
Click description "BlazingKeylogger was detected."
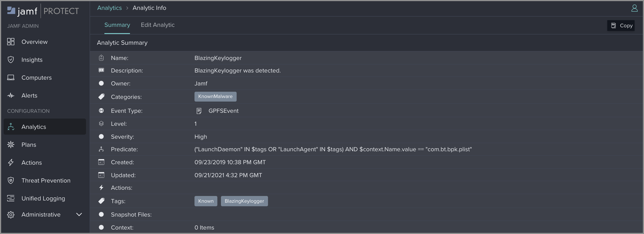click(238, 71)
